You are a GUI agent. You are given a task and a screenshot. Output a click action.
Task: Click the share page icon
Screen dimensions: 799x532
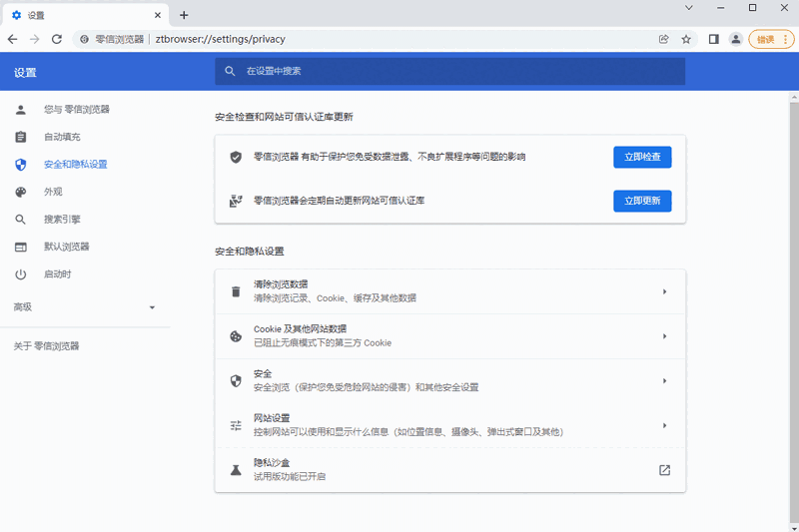point(663,39)
